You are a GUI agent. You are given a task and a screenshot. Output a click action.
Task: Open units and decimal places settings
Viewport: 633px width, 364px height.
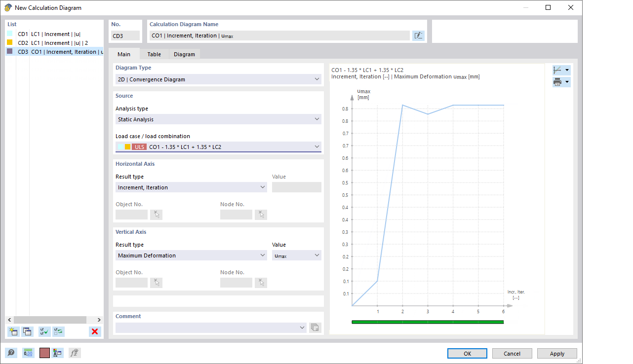point(28,353)
